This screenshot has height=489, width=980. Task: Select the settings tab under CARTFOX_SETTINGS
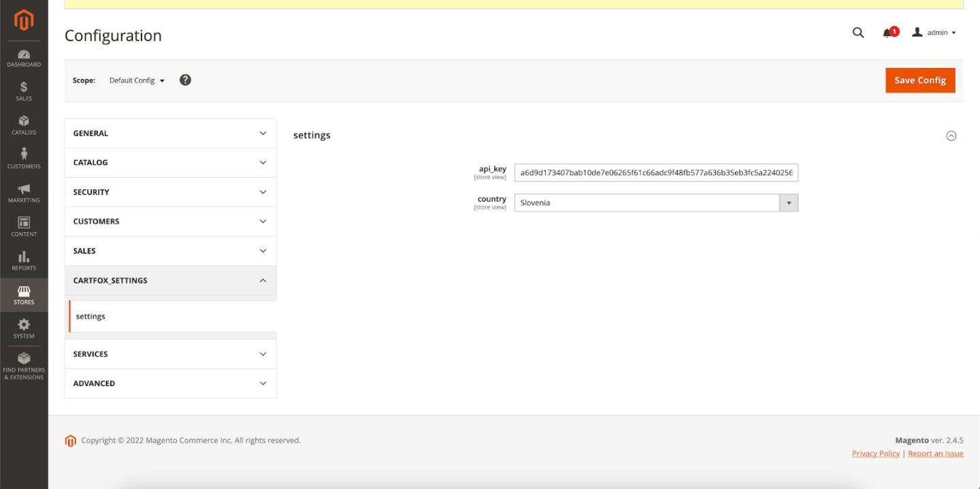91,317
